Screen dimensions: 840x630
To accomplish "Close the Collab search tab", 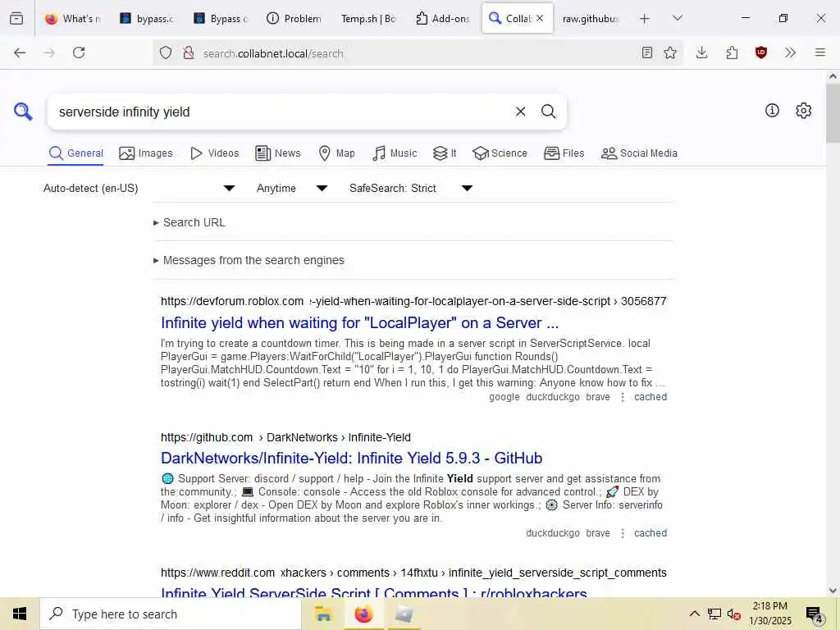I will 540,18.
